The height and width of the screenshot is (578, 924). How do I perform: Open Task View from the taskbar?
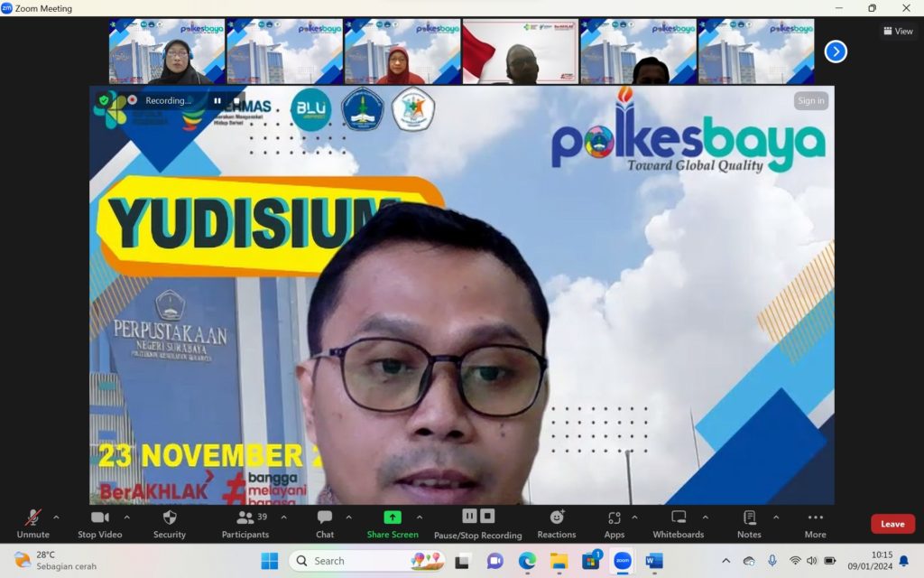click(x=462, y=561)
